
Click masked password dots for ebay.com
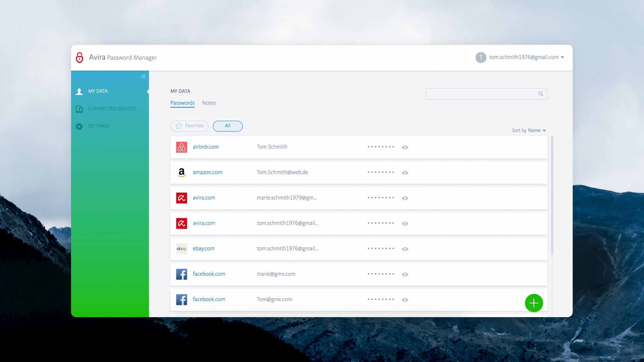click(x=381, y=248)
